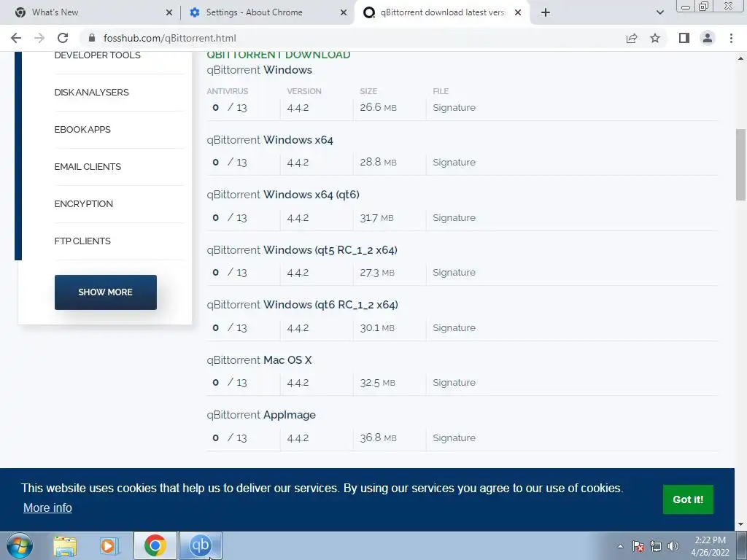The height and width of the screenshot is (560, 747).
Task: Share this page via share icon
Action: coord(632,38)
